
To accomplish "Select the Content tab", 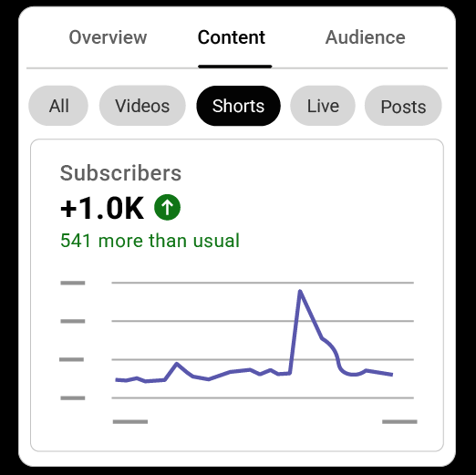I will (232, 37).
